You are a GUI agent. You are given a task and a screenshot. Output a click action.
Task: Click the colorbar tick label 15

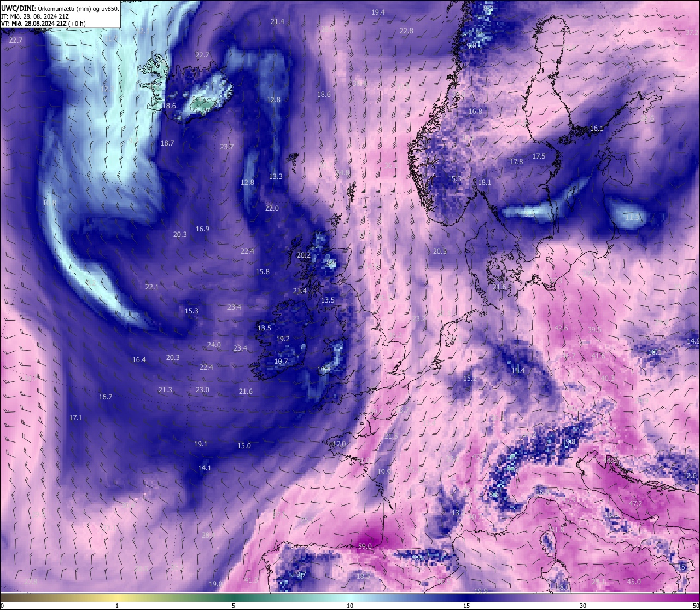(x=466, y=606)
